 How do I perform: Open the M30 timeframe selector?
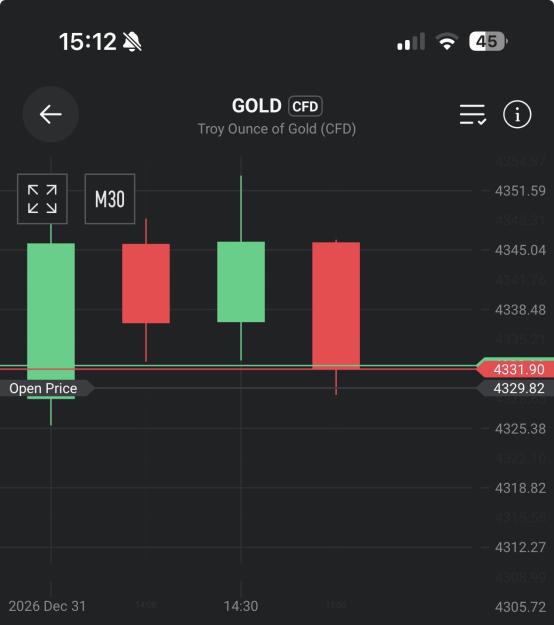(x=110, y=199)
